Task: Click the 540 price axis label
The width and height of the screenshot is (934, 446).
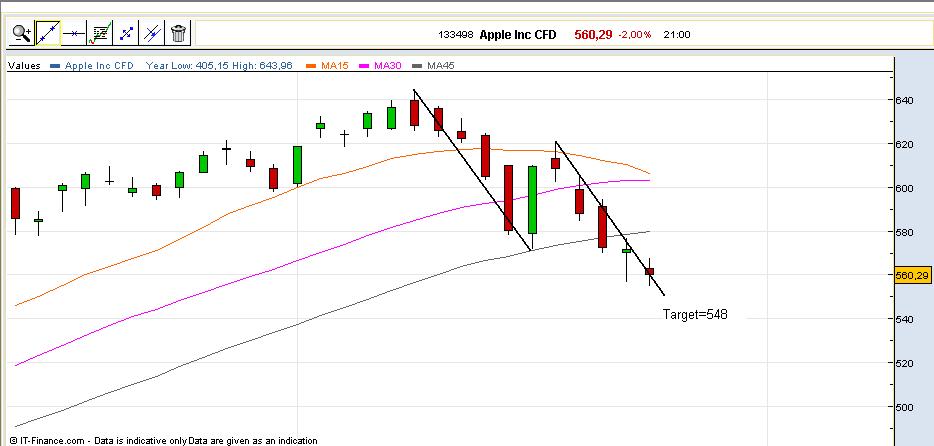Action: (x=904, y=319)
